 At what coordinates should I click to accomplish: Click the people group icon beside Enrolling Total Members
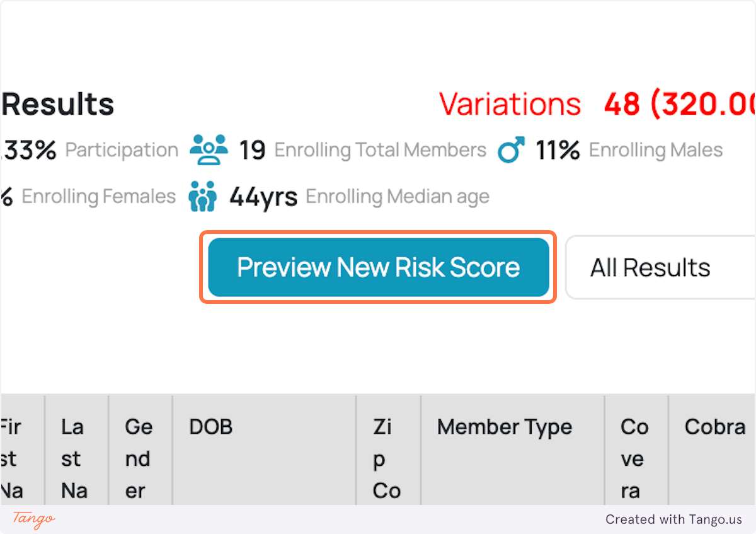point(208,149)
